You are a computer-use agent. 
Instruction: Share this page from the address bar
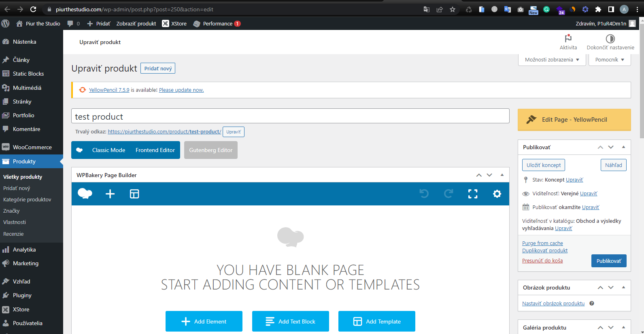440,9
